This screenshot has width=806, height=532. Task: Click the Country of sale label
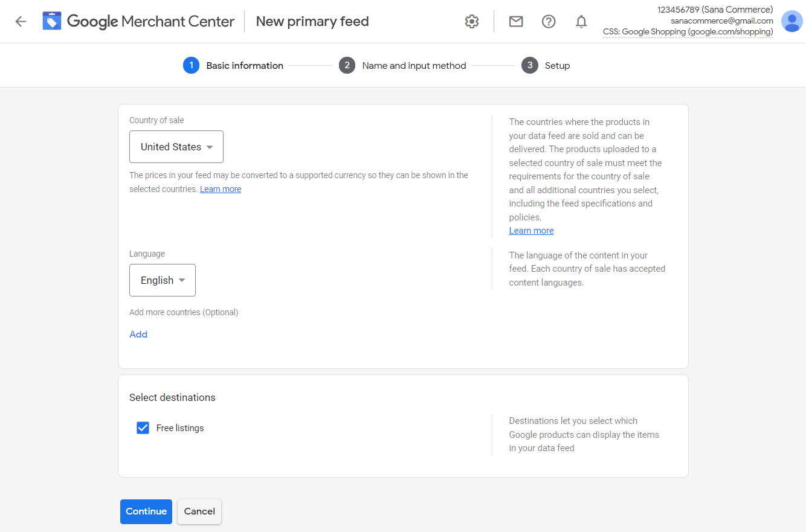(x=156, y=120)
